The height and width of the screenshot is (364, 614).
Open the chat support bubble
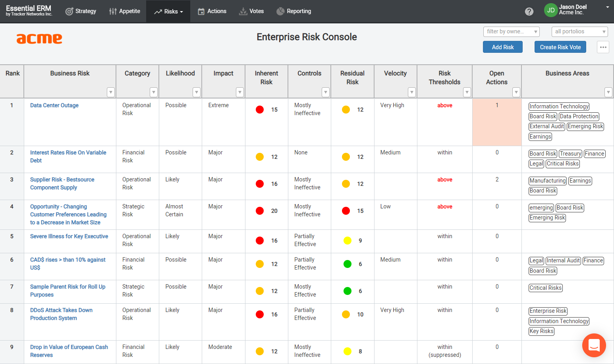pyautogui.click(x=594, y=345)
